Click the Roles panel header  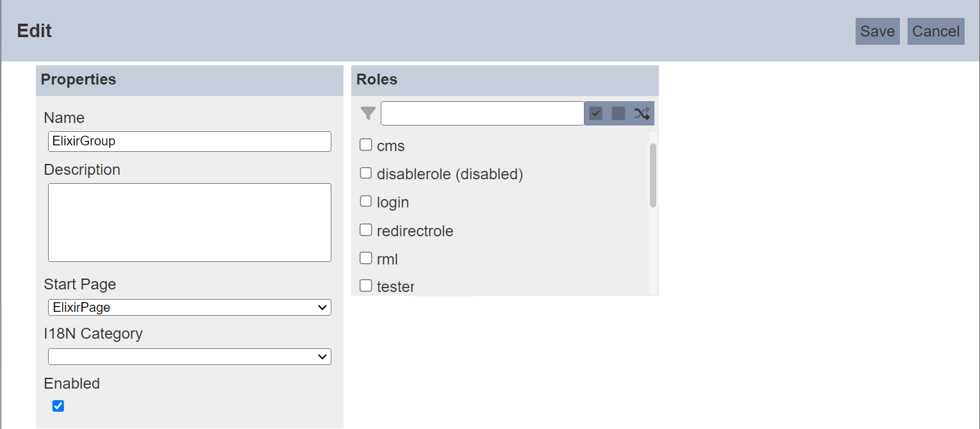(505, 80)
